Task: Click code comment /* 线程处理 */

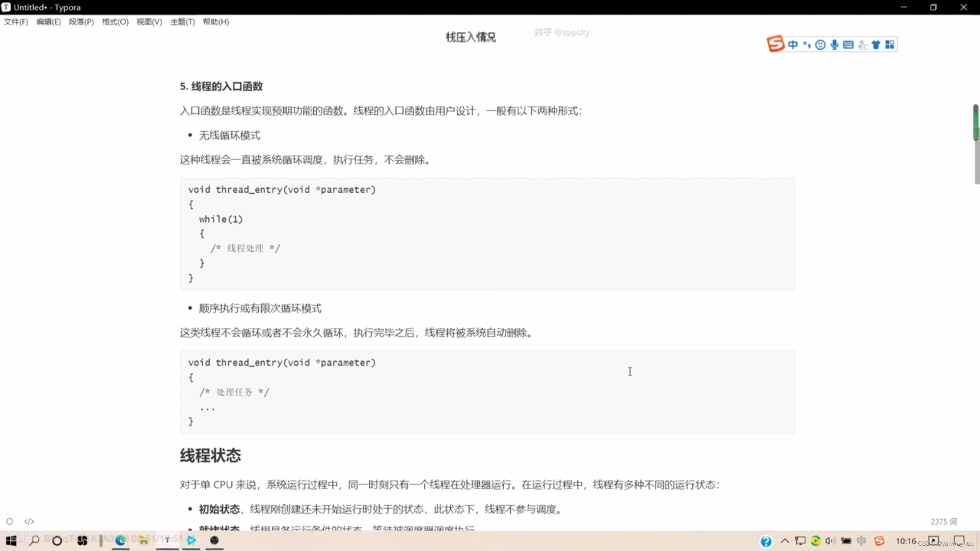Action: pos(245,248)
